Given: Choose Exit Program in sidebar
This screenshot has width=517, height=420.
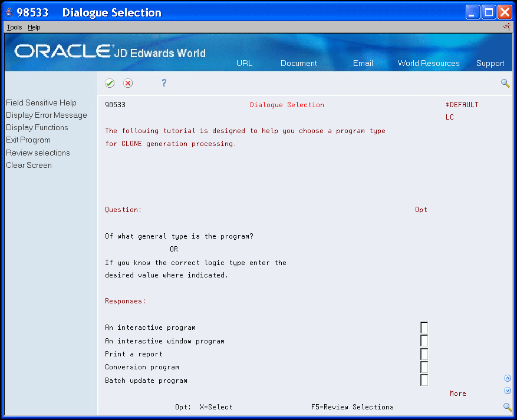Looking at the screenshot, I should (28, 140).
